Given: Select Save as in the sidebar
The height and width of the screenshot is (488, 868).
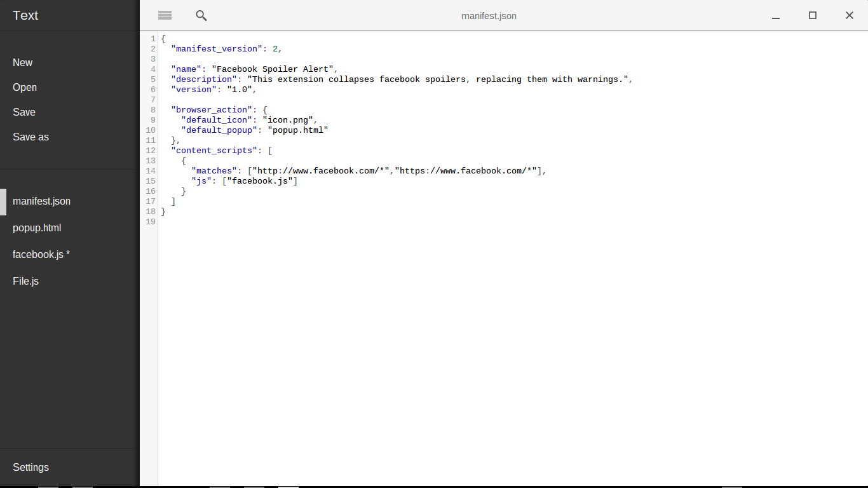Looking at the screenshot, I should [x=31, y=137].
